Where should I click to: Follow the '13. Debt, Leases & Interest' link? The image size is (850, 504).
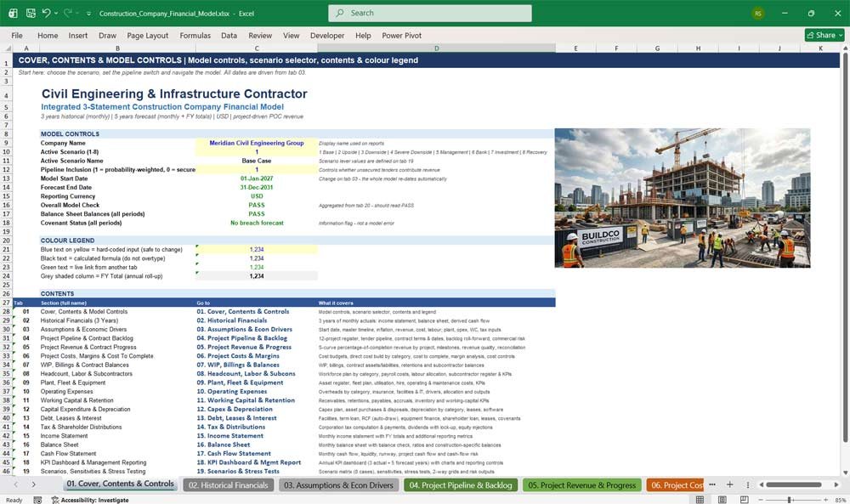coord(236,418)
